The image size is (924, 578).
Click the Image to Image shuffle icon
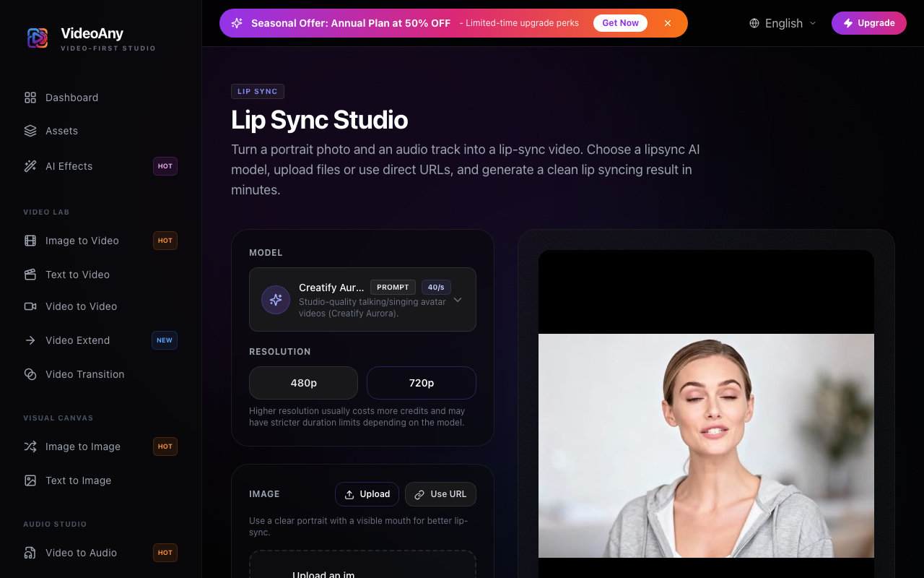tap(30, 447)
